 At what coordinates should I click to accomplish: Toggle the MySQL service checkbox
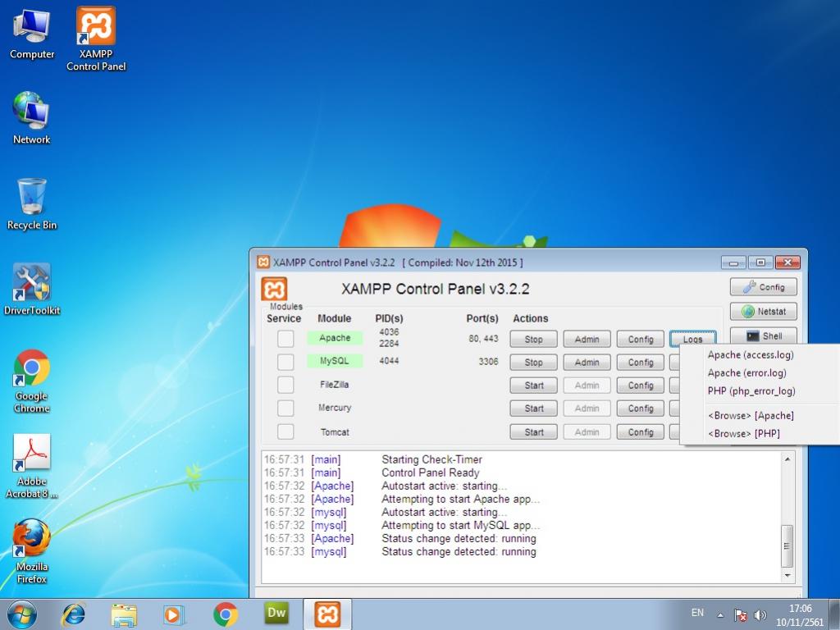coord(285,362)
